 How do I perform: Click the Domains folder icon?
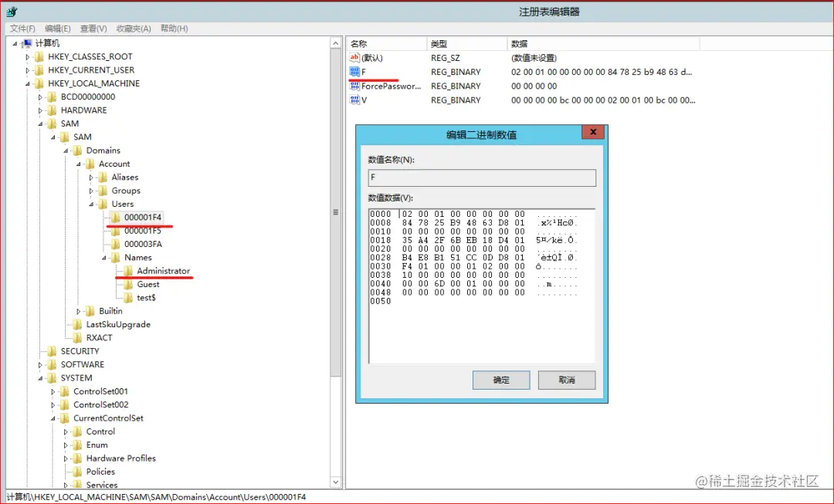click(77, 151)
